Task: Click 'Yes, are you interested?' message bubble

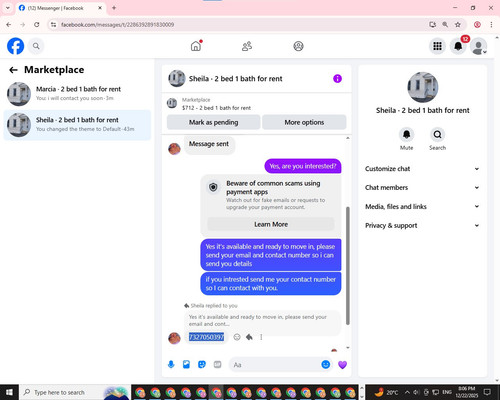Action: [303, 166]
